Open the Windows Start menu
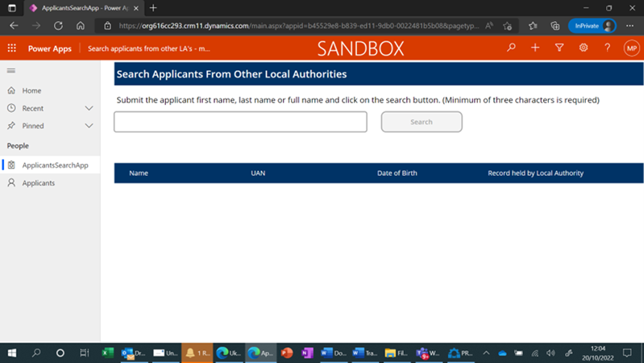This screenshot has width=644, height=363. click(12, 353)
